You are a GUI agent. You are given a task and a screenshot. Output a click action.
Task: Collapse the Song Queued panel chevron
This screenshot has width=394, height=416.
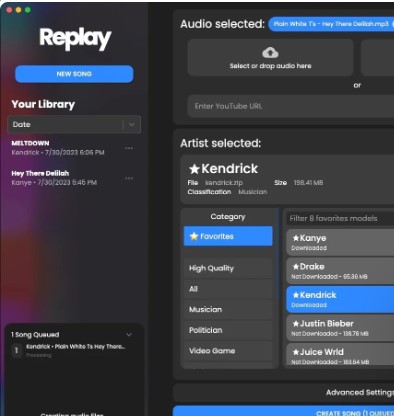tap(129, 334)
